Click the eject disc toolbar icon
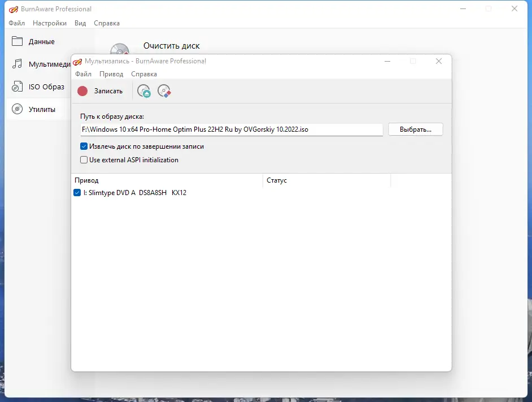Screen dimensions: 532x402 click(144, 91)
